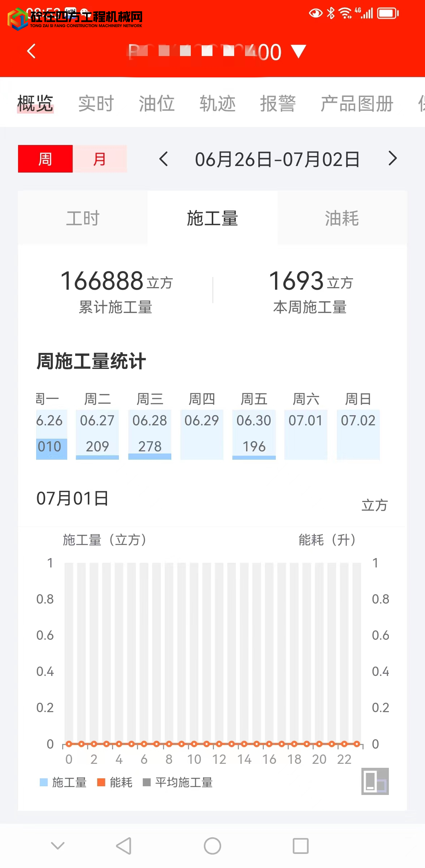Image resolution: width=425 pixels, height=868 pixels.
Task: Tap the eye comfort icon in status bar
Action: pos(315,13)
